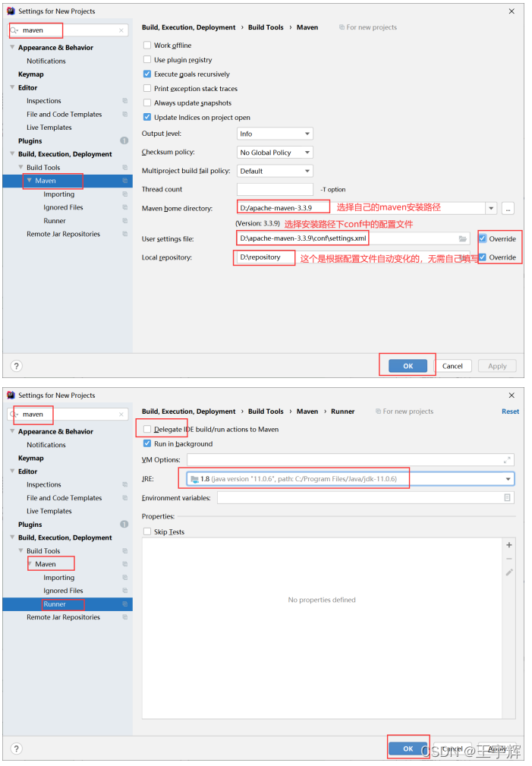Screen dimensions: 532x766
Task: Click the browse button beside Maven home directory
Action: pos(508,208)
